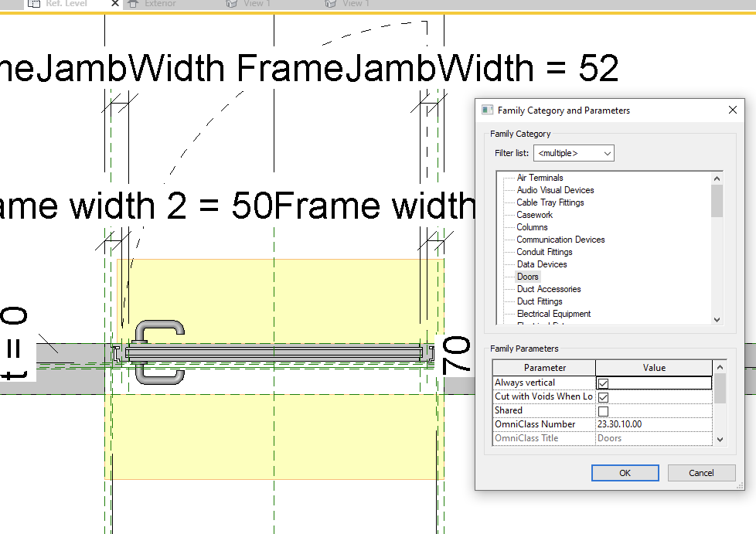Close the Ref. Level view tab

[114, 4]
